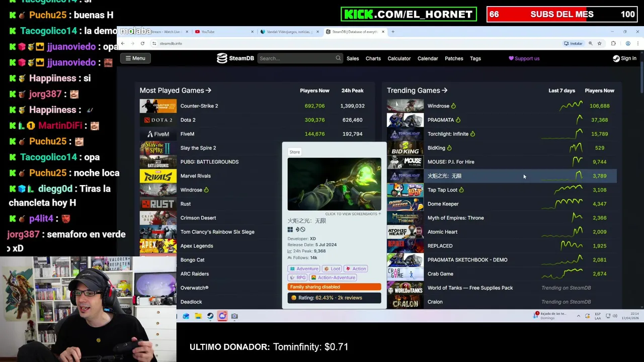Switch to the Vandal Videojuegos tab

click(x=289, y=32)
